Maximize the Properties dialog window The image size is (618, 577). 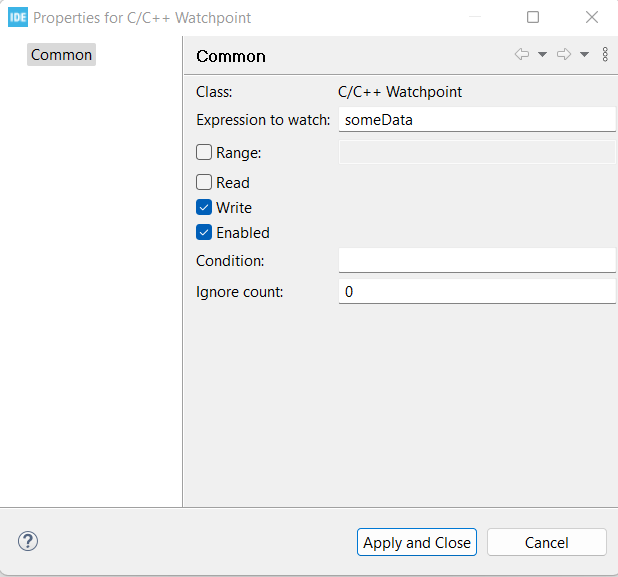point(533,17)
